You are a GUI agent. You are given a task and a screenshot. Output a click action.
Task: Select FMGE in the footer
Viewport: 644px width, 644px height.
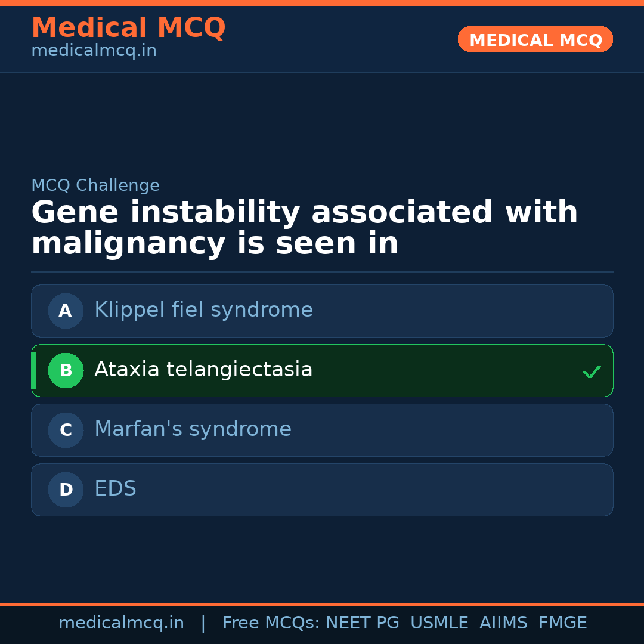[x=562, y=623]
